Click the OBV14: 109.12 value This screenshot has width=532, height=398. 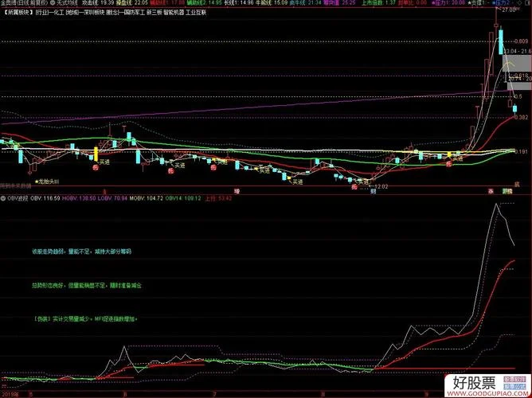point(183,198)
